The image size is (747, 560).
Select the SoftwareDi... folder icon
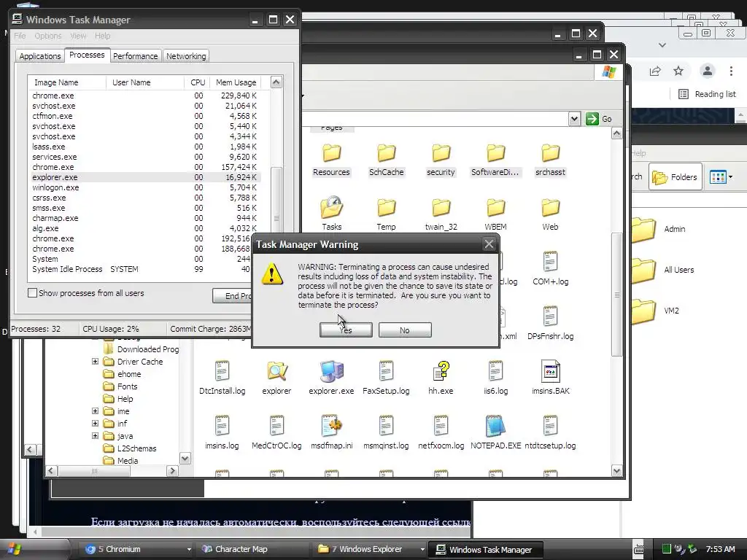coord(496,153)
